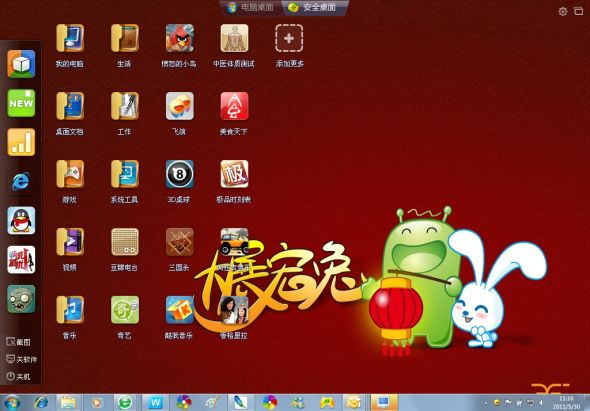
Task: Open the green 360 browser taskbar icon
Action: pos(126,403)
